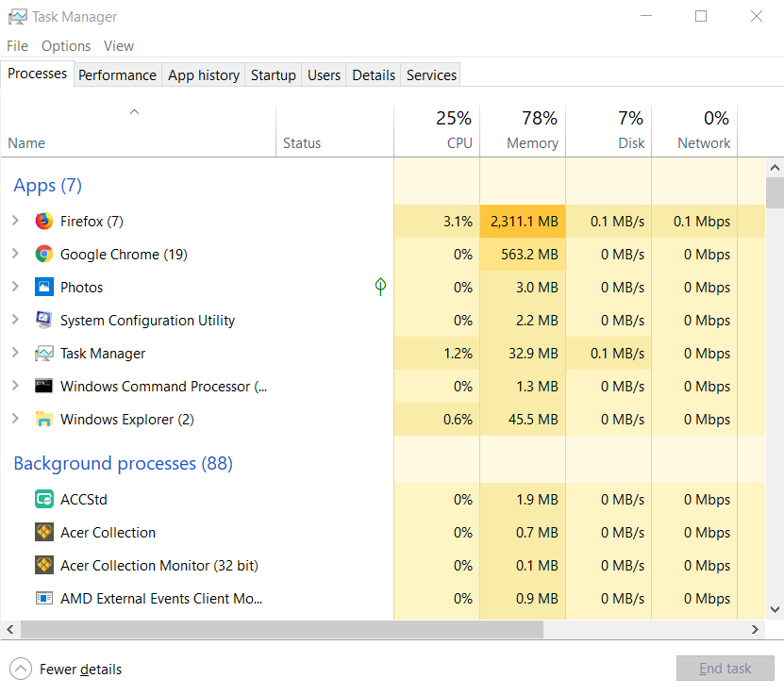Open the File menu

coord(18,46)
